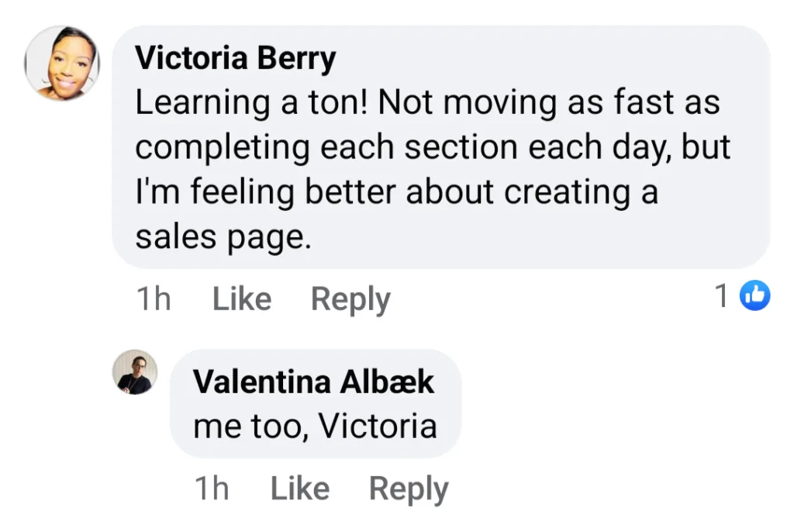Screen dimensions: 794x532
Task: Open Valentina Albæk's small profile avatar
Action: [x=136, y=372]
